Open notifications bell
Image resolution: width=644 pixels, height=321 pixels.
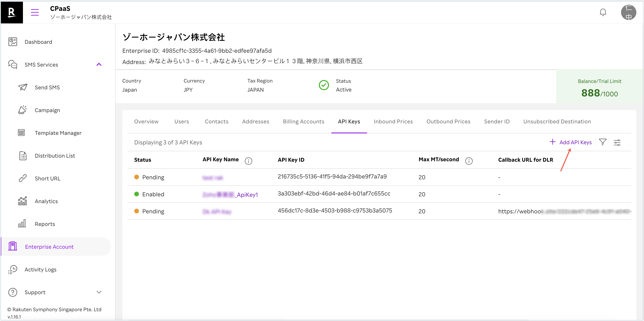[x=603, y=12]
